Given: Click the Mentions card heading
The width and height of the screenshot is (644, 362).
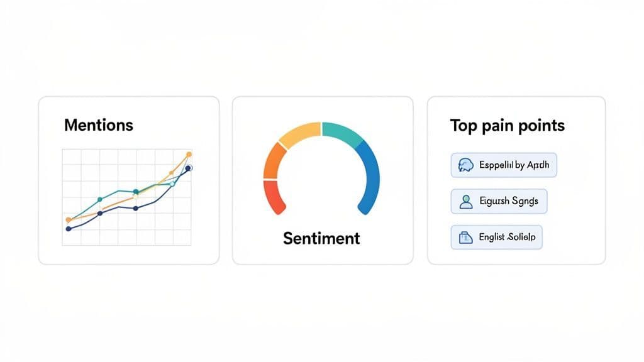Looking at the screenshot, I should click(x=99, y=124).
